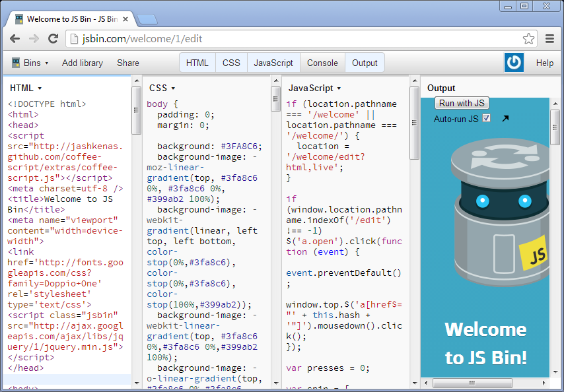564x392 pixels.
Task: Open the Help link
Action: point(545,63)
